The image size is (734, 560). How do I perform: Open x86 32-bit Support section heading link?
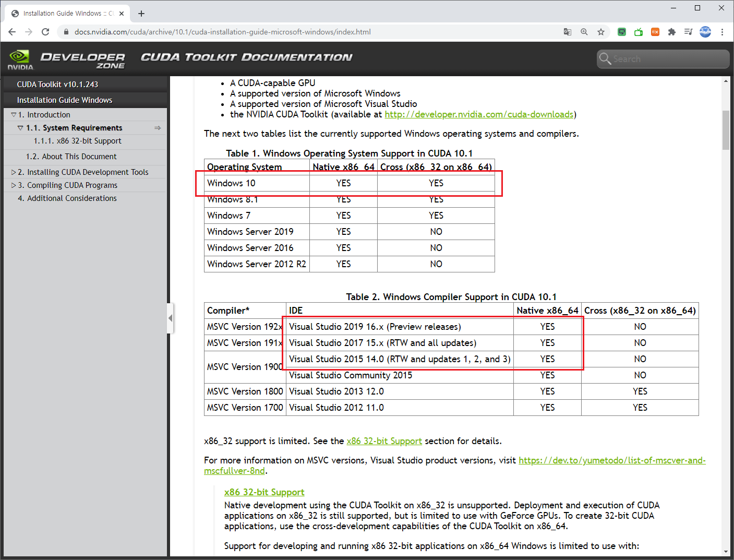click(x=264, y=492)
